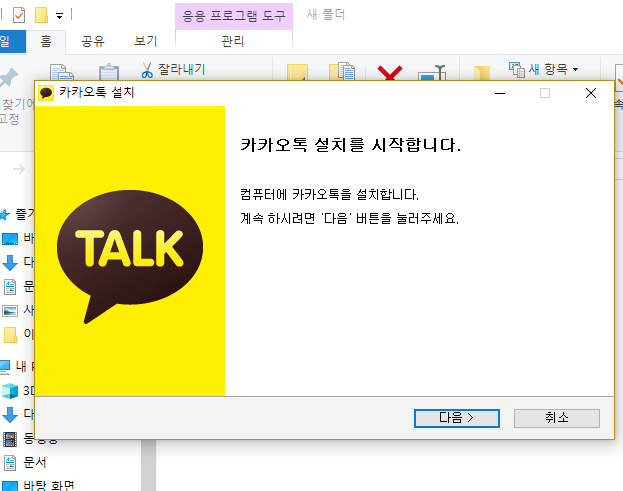
Task: Select 바탕 화면 in the Explorer sidebar
Action: [x=38, y=485]
